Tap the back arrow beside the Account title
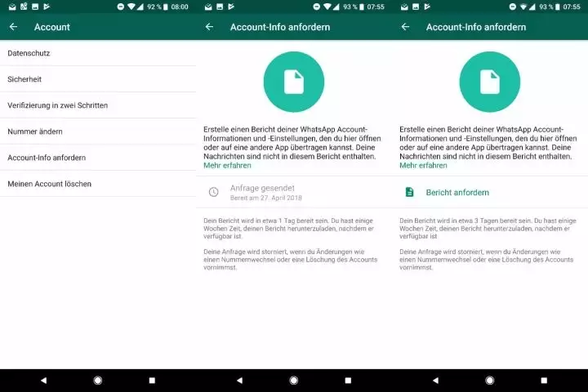Screen dimensions: 588x392 click(13, 27)
